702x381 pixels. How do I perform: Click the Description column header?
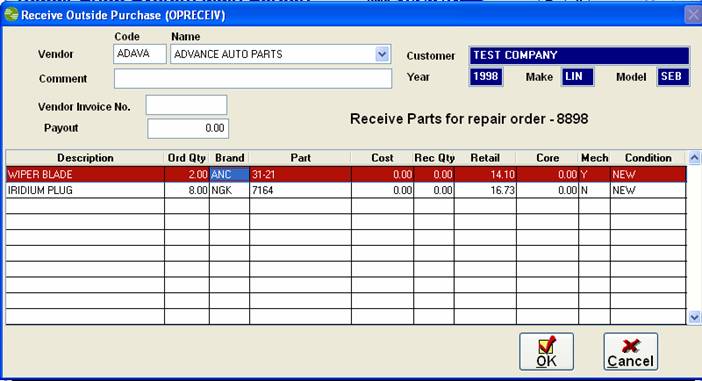(85, 158)
